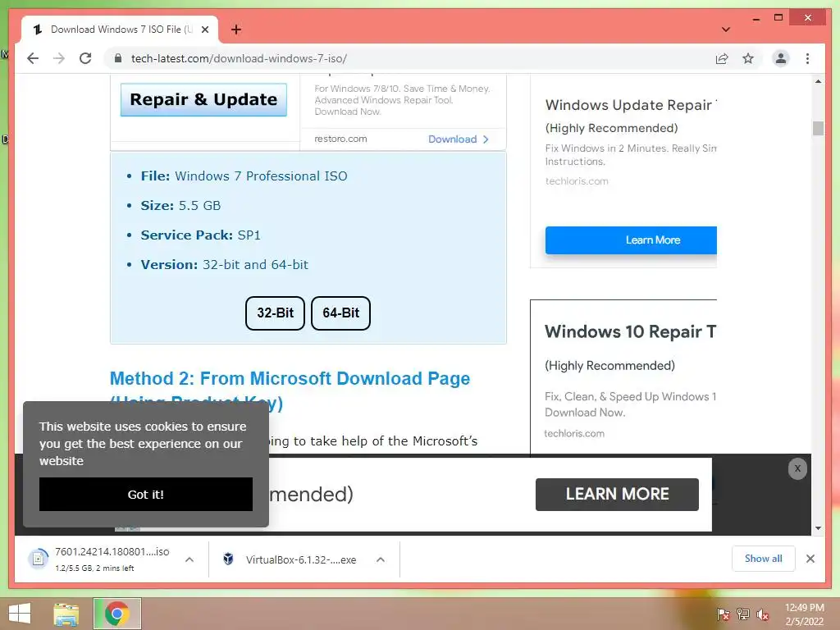
Task: Download the 32-Bit ISO
Action: (276, 313)
